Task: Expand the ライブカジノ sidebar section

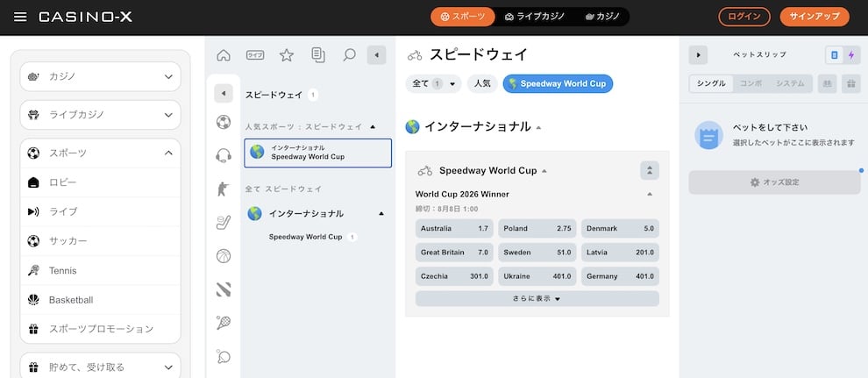Action: pos(100,115)
